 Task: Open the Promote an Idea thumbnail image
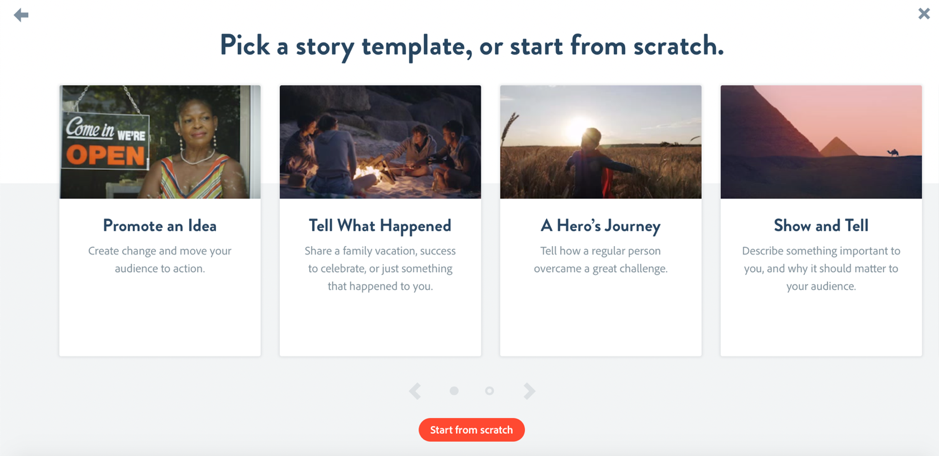(160, 142)
